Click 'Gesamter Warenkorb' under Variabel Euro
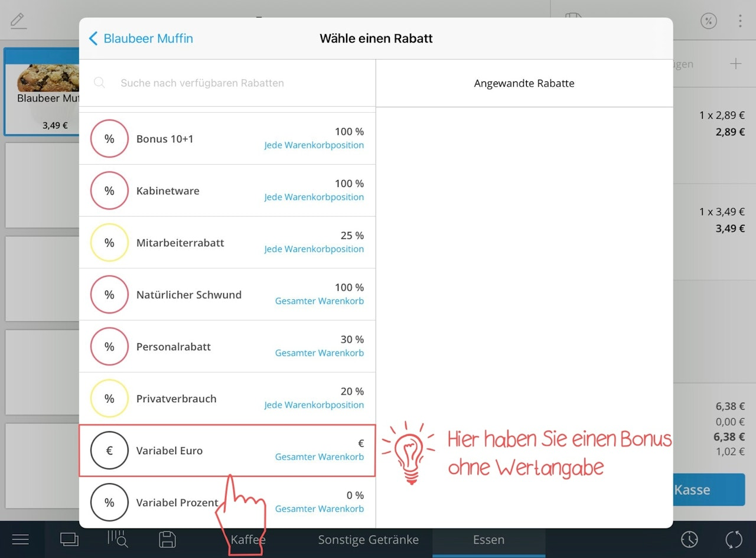The height and width of the screenshot is (558, 756). click(320, 457)
